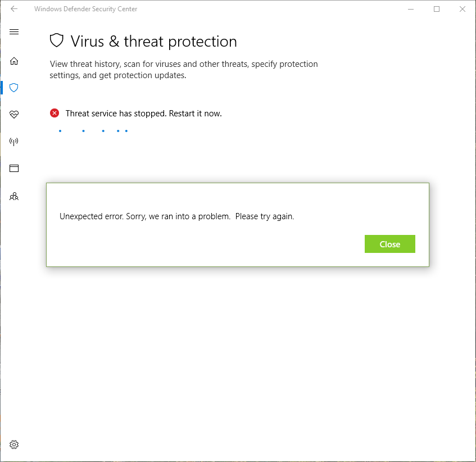Screen dimensions: 476x462
Task: Click the 'Unexpected error' message text
Action: (x=176, y=216)
